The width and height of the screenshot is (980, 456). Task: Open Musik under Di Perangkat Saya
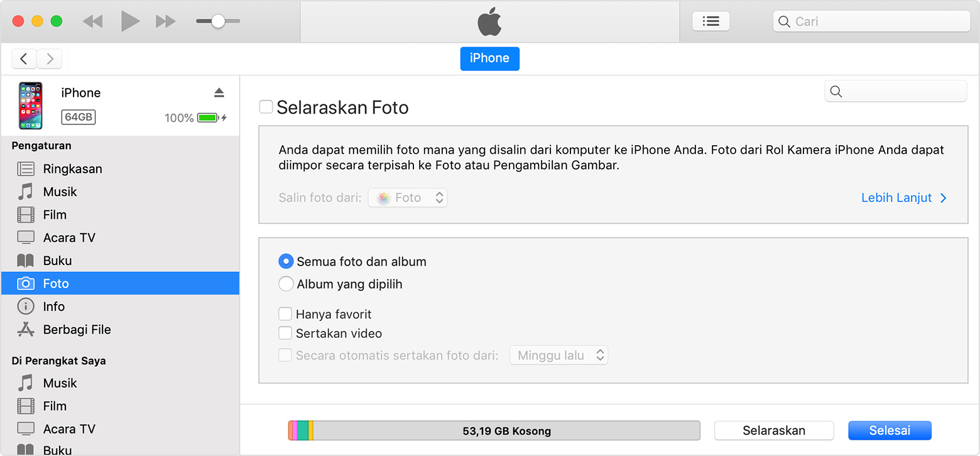pos(120,383)
